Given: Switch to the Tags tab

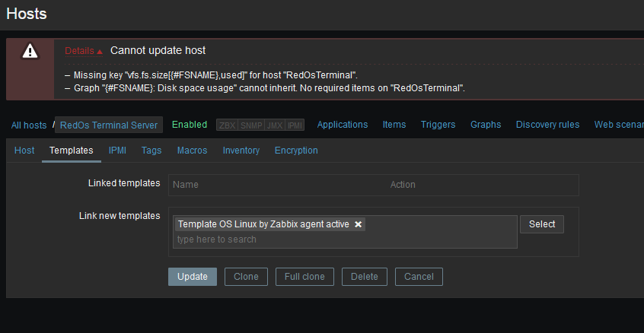Looking at the screenshot, I should [151, 151].
